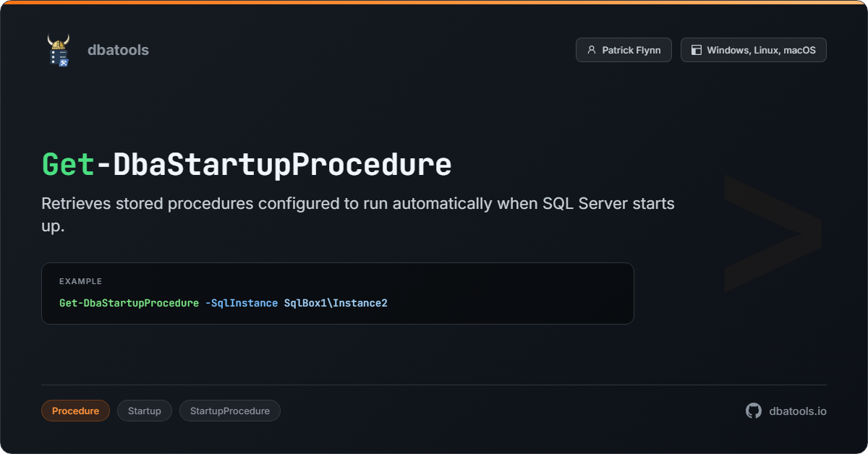
Task: Click the EXAMPLE label in the code box
Action: click(x=80, y=281)
